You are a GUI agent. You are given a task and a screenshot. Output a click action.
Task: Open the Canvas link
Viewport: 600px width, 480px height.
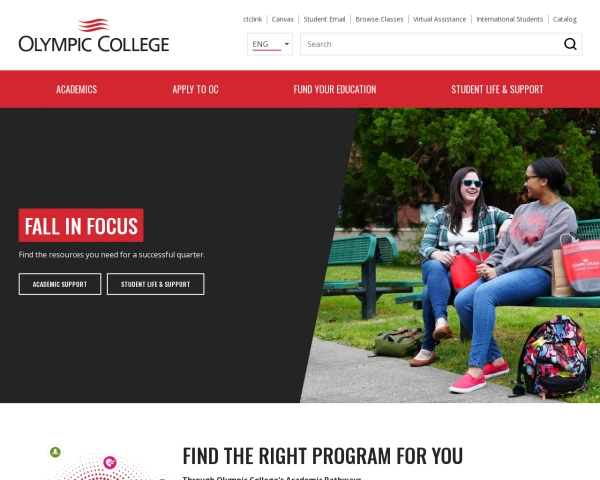[282, 19]
